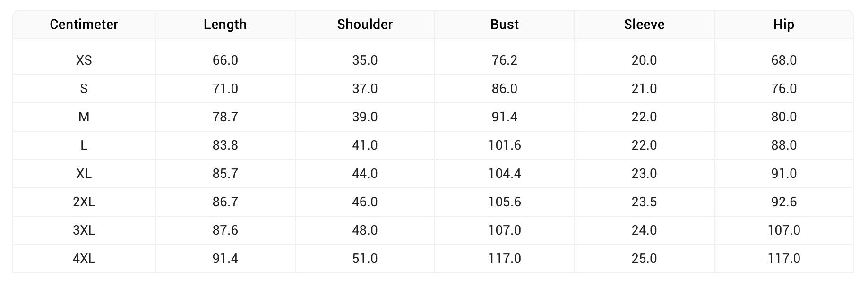Image resolution: width=868 pixels, height=286 pixels.
Task: Select the Sleeve column header
Action: click(x=644, y=25)
